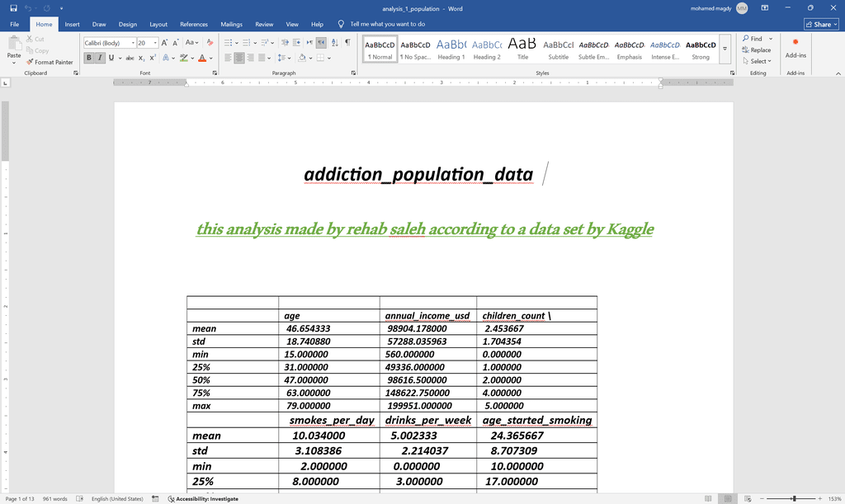Open the Find dropdown arrow
This screenshot has width=845, height=504.
pyautogui.click(x=771, y=39)
